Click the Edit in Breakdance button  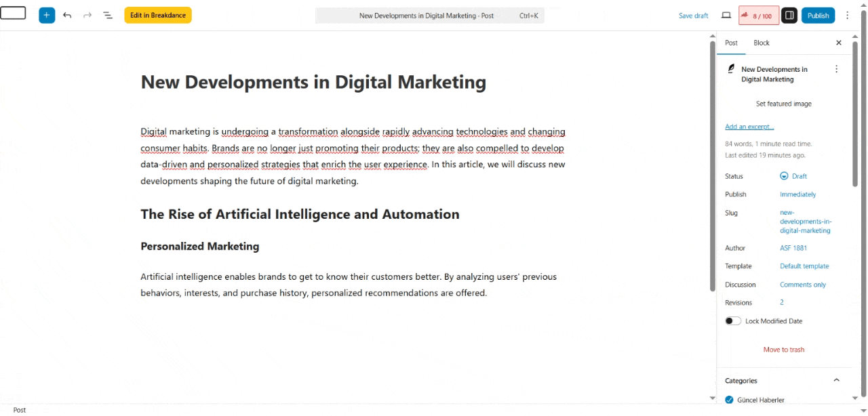coord(157,15)
